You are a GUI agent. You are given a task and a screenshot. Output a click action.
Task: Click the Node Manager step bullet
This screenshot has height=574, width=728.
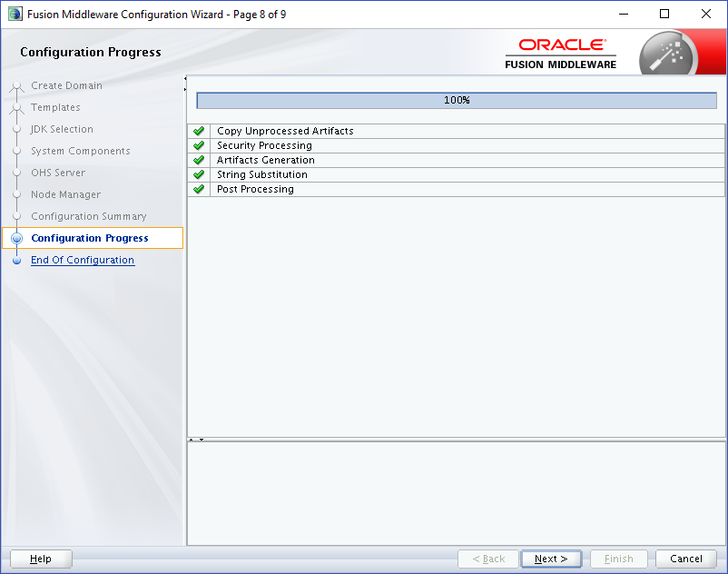tap(16, 194)
